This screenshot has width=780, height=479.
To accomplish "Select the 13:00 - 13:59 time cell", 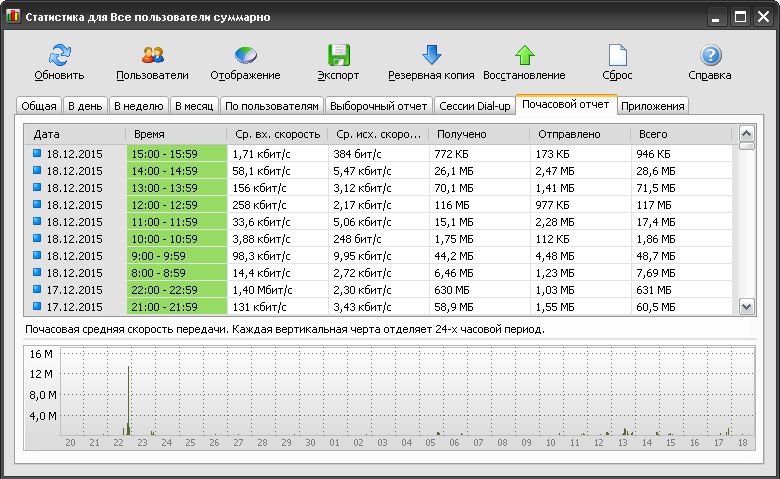I will click(177, 188).
